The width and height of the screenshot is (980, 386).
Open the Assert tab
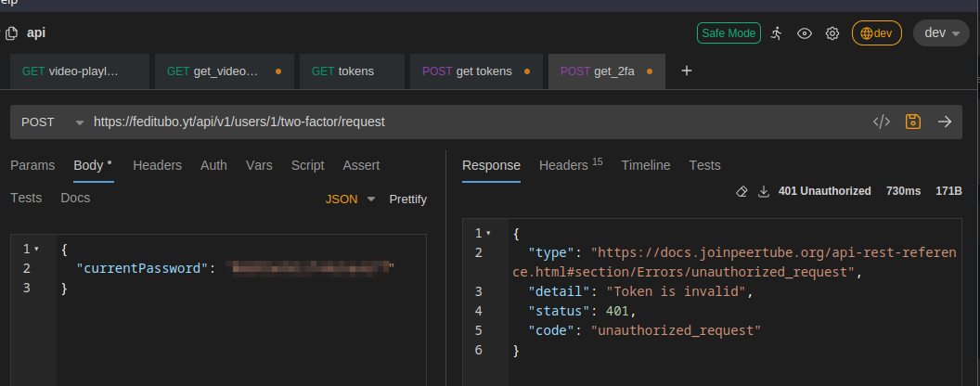(x=361, y=165)
